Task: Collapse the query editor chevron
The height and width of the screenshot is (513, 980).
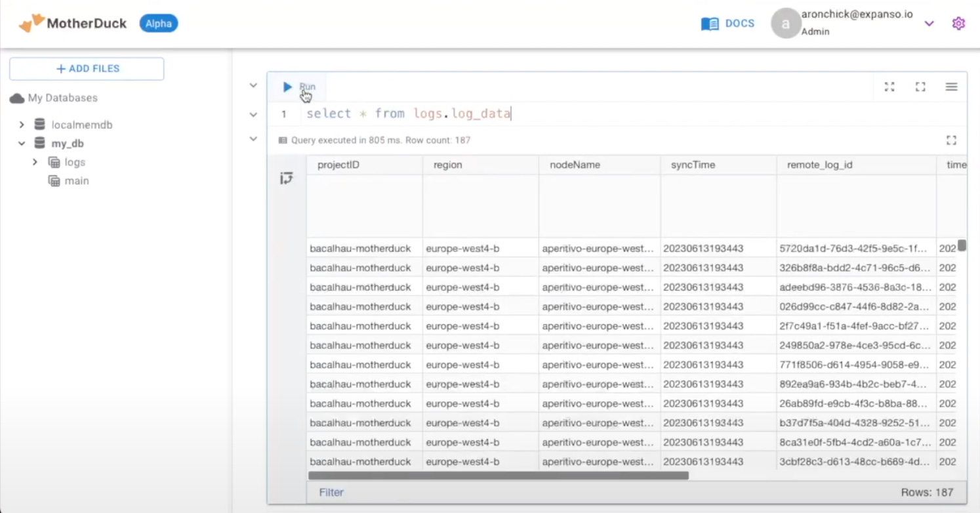Action: pos(253,115)
